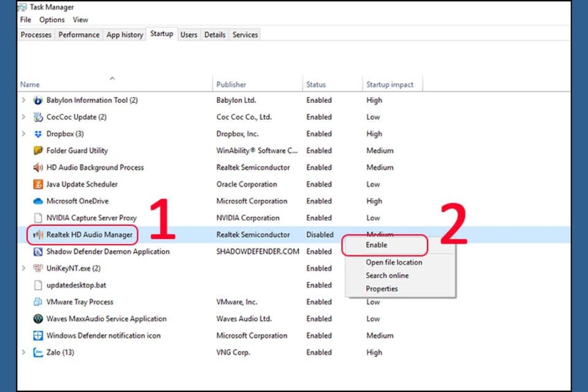Choose Enable from the context menu
The image size is (588, 392).
pyautogui.click(x=376, y=245)
